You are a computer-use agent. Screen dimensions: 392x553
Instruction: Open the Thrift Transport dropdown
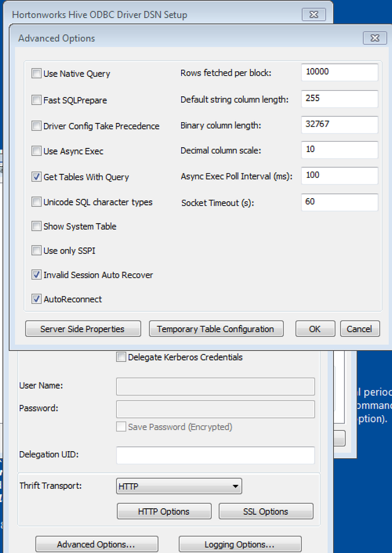(x=179, y=487)
